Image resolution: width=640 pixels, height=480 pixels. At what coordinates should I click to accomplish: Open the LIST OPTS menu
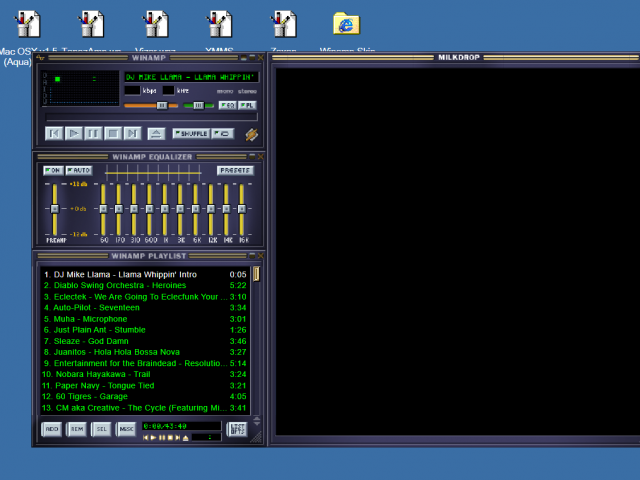(237, 429)
